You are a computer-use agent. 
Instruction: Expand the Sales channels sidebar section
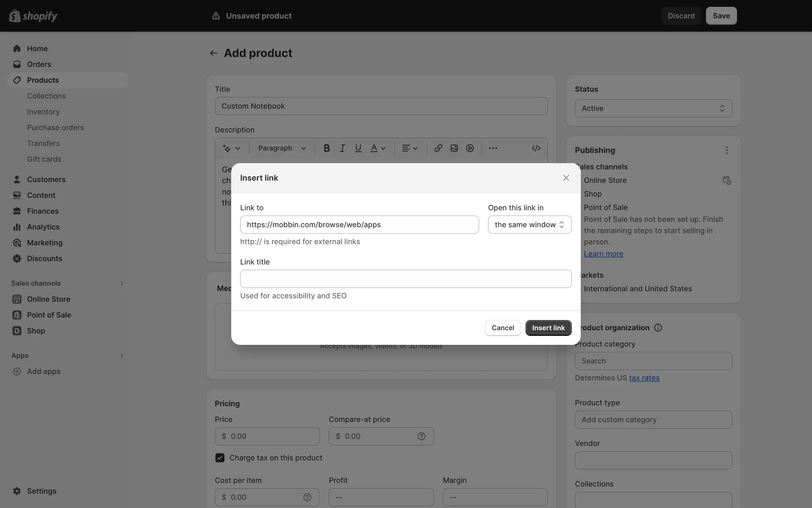[121, 283]
